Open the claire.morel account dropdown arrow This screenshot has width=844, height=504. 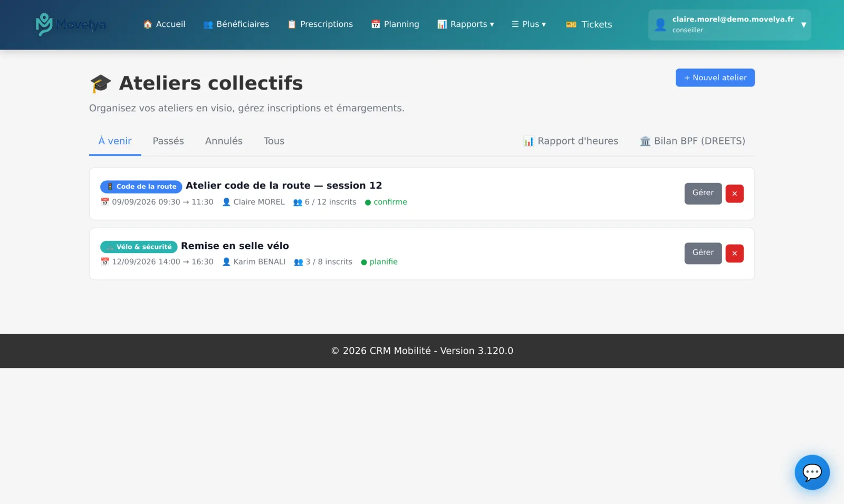pyautogui.click(x=803, y=25)
